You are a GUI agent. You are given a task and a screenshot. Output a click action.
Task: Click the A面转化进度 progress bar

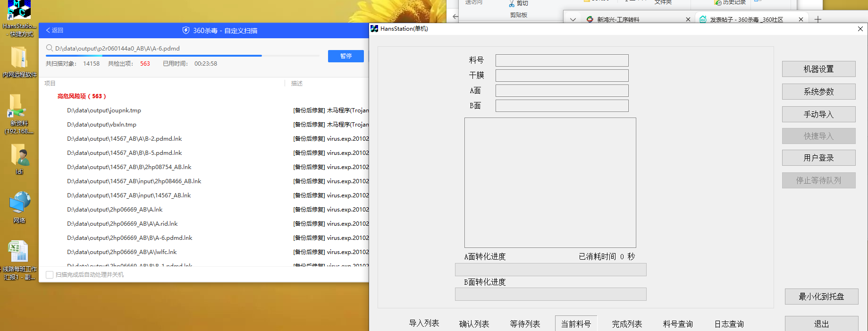550,270
